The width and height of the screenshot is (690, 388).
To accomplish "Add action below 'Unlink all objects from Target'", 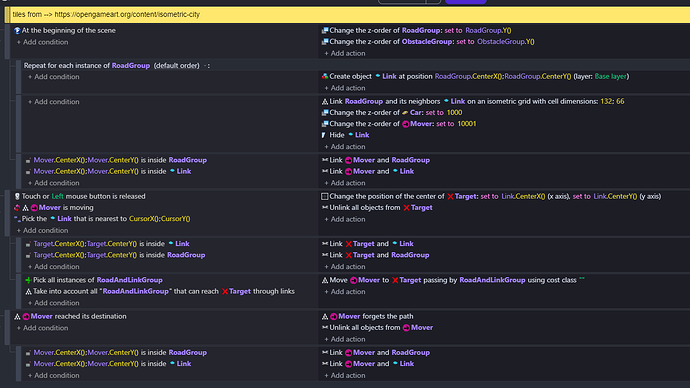I will click(345, 219).
